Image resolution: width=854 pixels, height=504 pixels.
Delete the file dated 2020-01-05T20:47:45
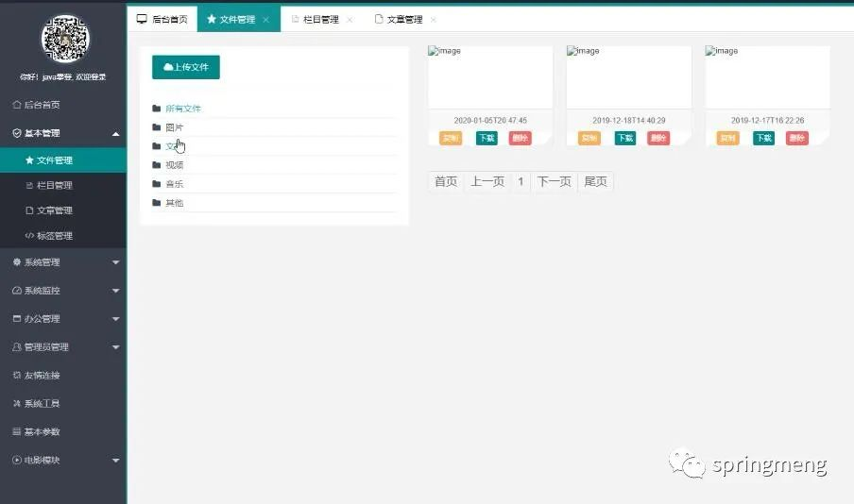coord(520,139)
